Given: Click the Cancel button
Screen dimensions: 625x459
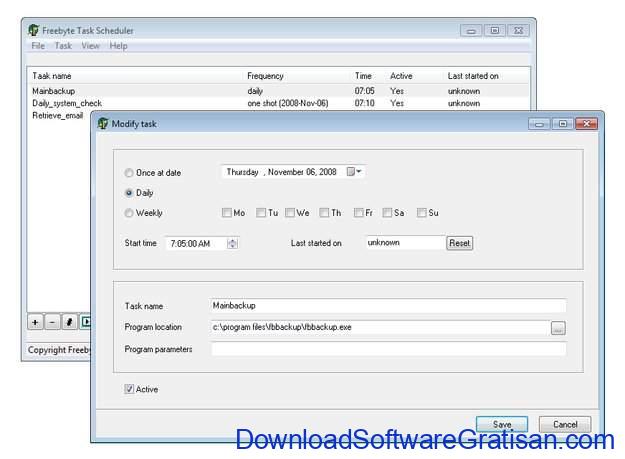Looking at the screenshot, I should tap(565, 424).
